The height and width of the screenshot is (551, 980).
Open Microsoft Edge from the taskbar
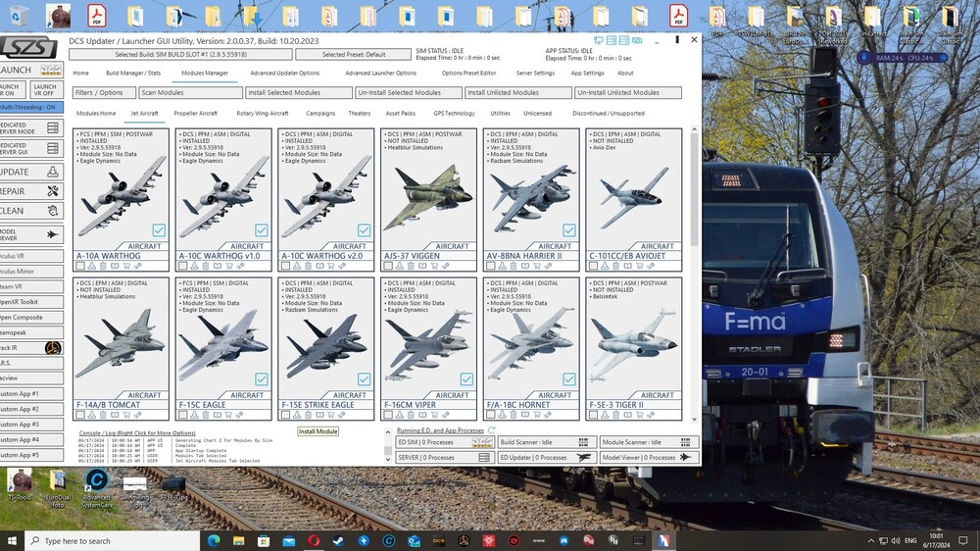(214, 540)
